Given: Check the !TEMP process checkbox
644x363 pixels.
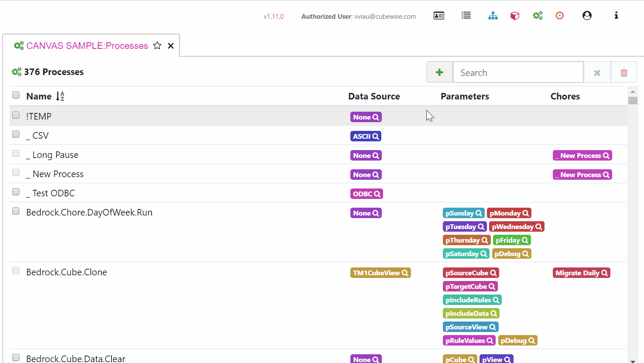Looking at the screenshot, I should point(16,115).
